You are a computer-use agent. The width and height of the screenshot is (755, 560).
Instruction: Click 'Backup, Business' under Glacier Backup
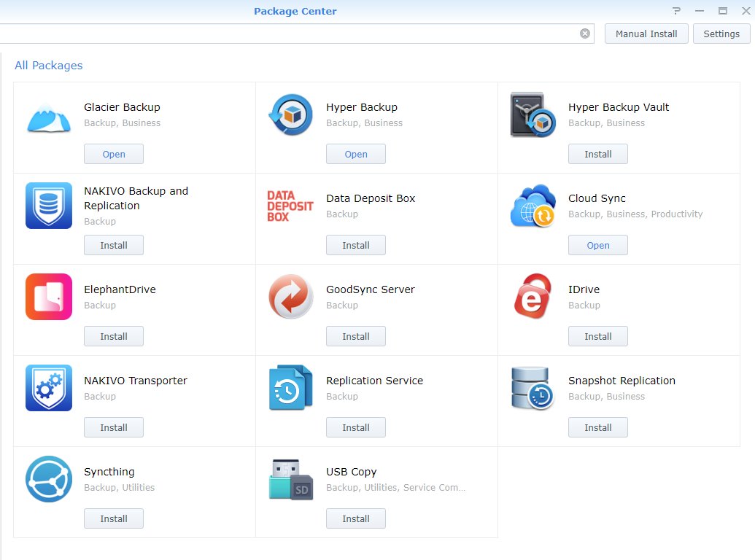pyautogui.click(x=123, y=122)
